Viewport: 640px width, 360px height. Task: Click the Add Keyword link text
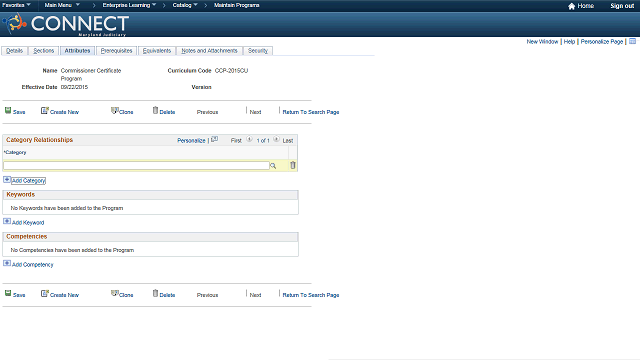pos(28,222)
